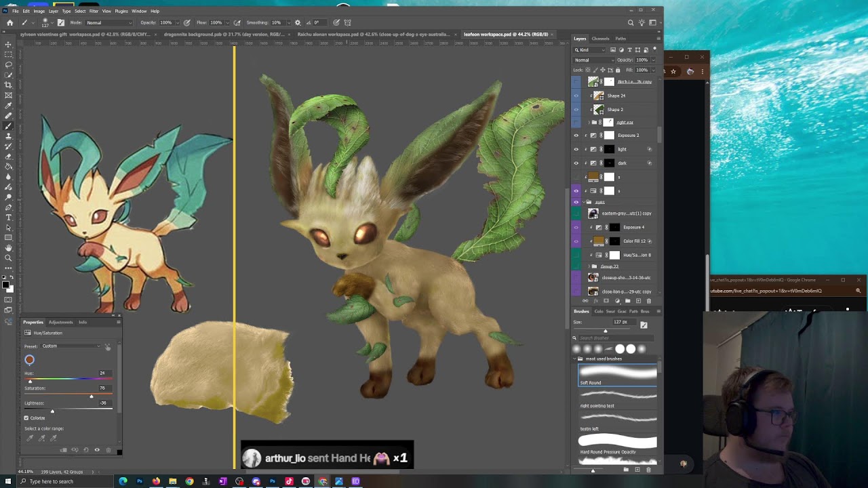
Task: Toggle visibility of Exposure 4 layer
Action: point(576,227)
